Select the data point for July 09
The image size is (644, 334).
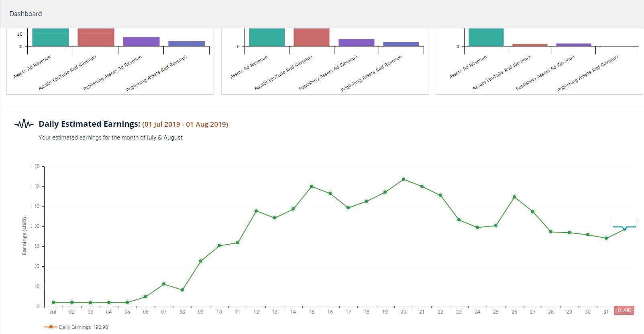coord(201,261)
